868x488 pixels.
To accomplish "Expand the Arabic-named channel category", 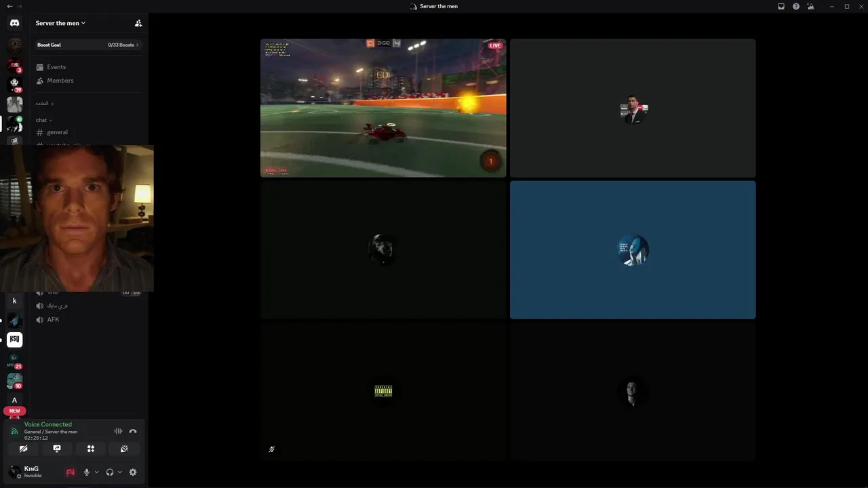I will 45,104.
